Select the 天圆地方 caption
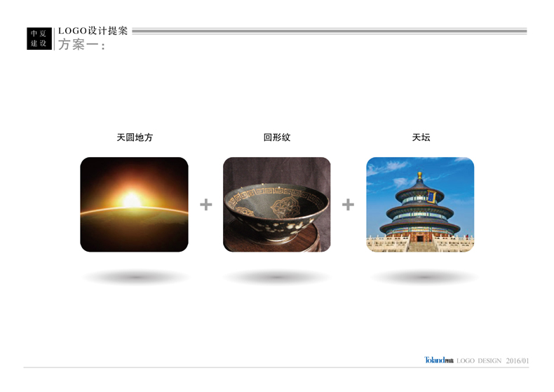Screen dimensions: 554x392 [135, 137]
